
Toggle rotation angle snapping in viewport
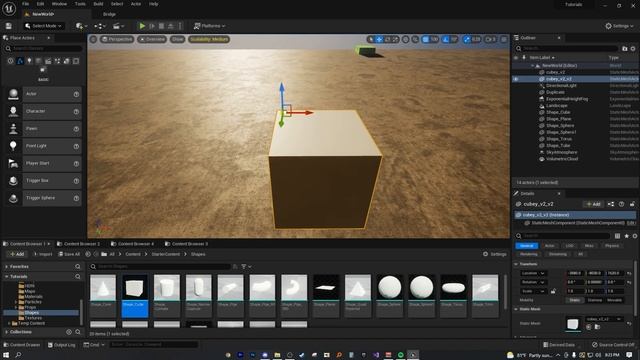(x=446, y=39)
